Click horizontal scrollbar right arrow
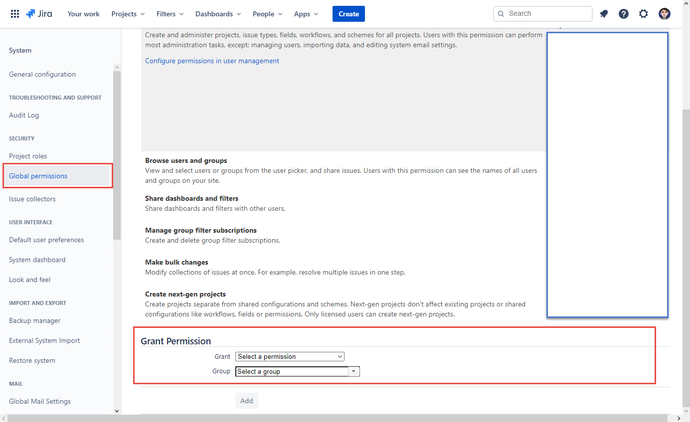 678,418
